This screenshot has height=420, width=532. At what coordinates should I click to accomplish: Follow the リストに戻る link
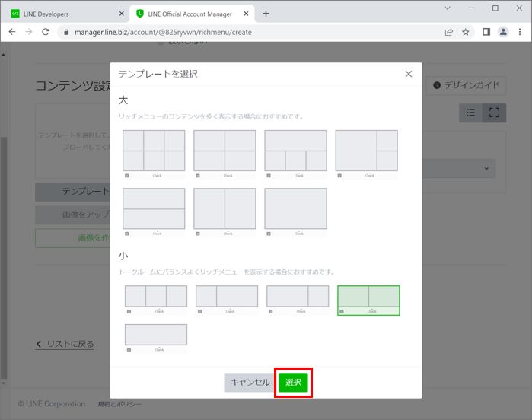click(x=65, y=344)
